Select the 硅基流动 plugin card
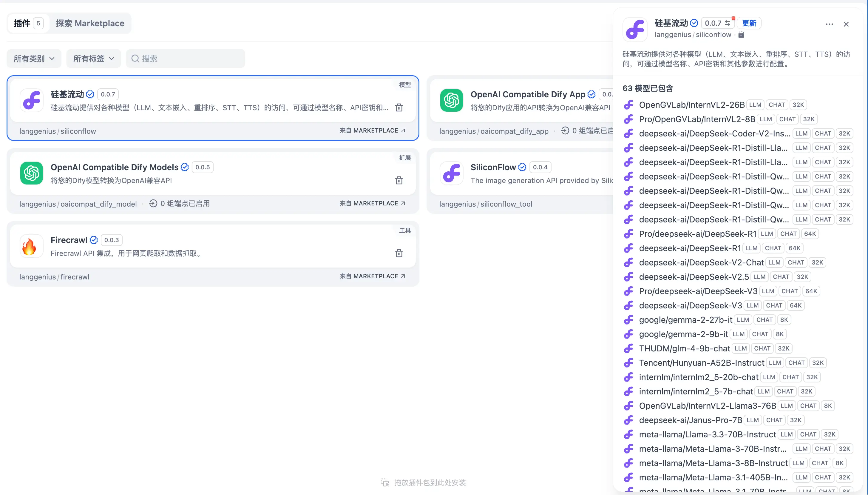The height and width of the screenshot is (495, 868). point(213,108)
